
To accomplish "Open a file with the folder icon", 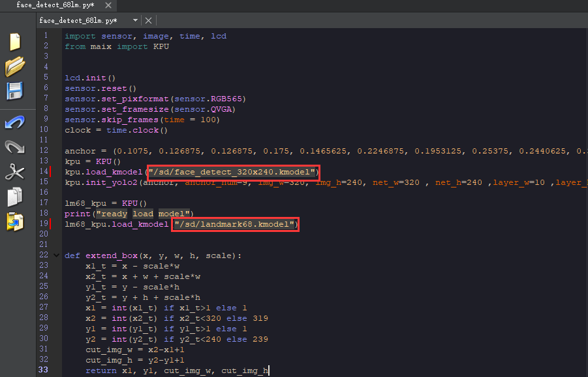I will point(14,66).
